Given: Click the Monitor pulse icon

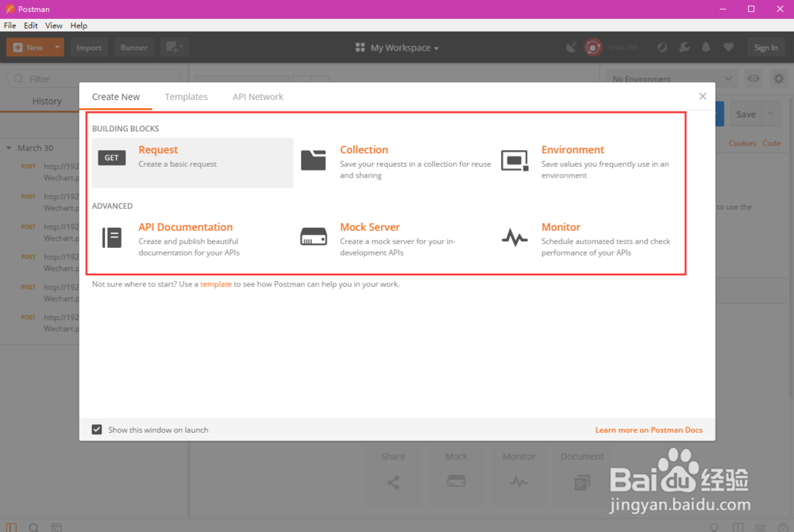Looking at the screenshot, I should [515, 237].
